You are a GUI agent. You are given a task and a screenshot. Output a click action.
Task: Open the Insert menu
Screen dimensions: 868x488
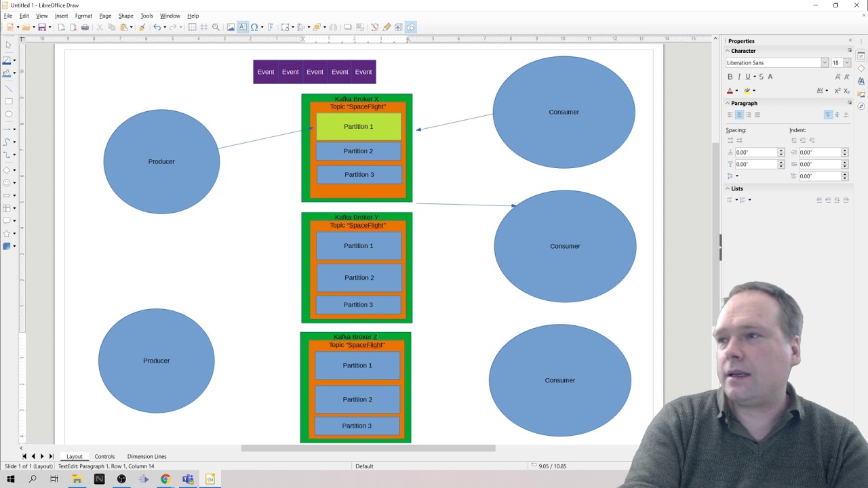coord(61,16)
